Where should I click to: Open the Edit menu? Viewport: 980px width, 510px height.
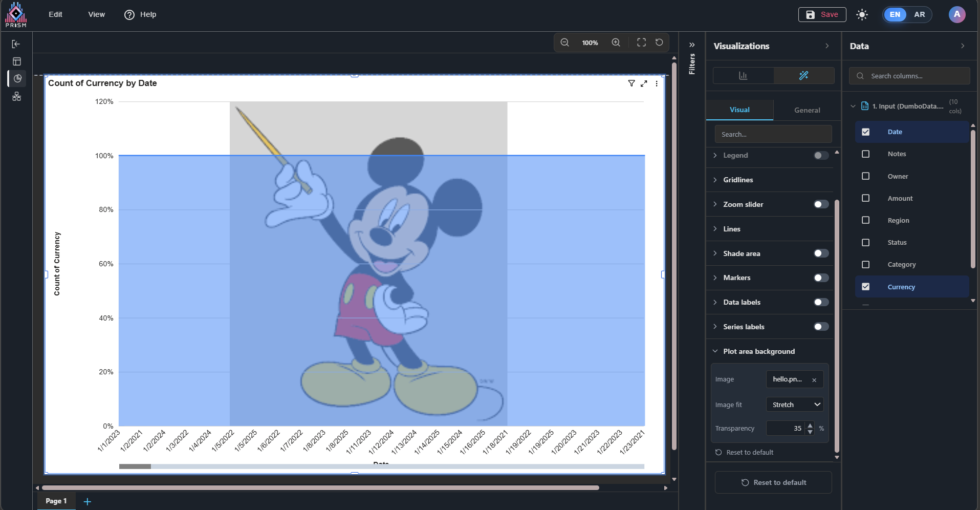coord(55,14)
